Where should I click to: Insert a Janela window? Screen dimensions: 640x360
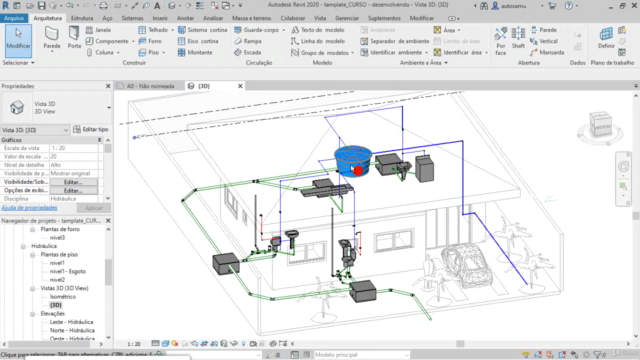tap(98, 30)
